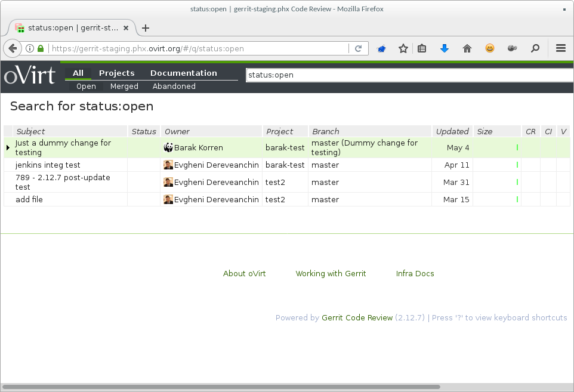This screenshot has width=574, height=392.
Task: Click owner Barak Korren link
Action: coord(198,147)
